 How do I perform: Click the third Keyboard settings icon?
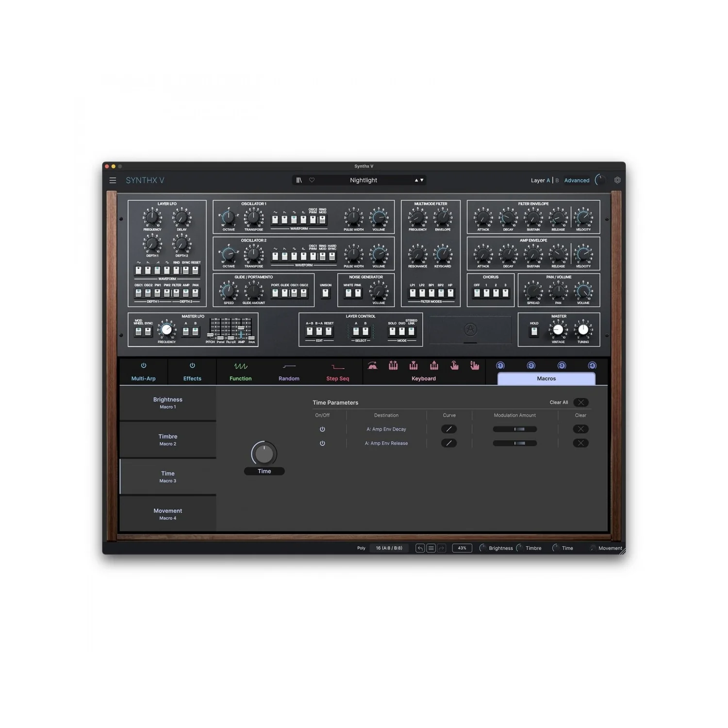coord(414,365)
